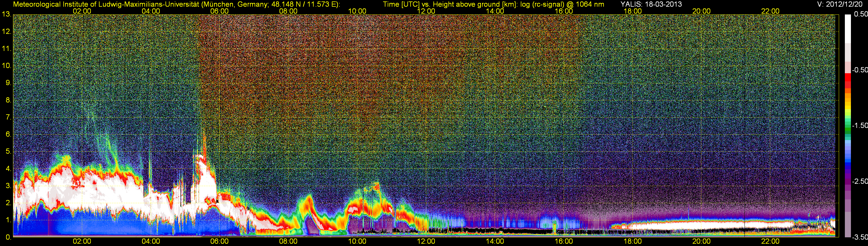Click the 4 km height axis label
The image size is (868, 246).
tap(8, 169)
